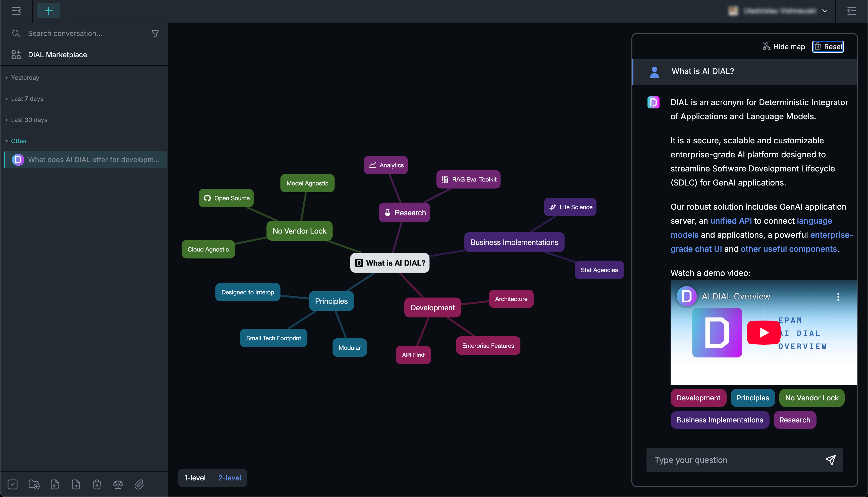Select the Modular node
The height and width of the screenshot is (497, 868).
[x=350, y=347]
